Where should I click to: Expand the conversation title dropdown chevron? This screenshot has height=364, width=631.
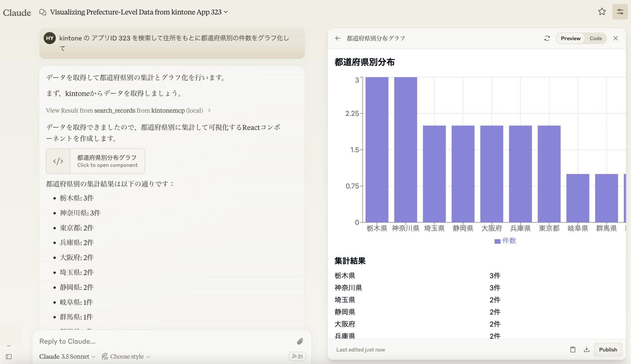[x=225, y=12]
